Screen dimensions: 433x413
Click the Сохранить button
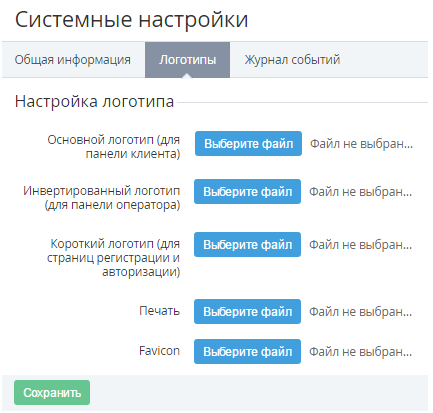coord(52,393)
